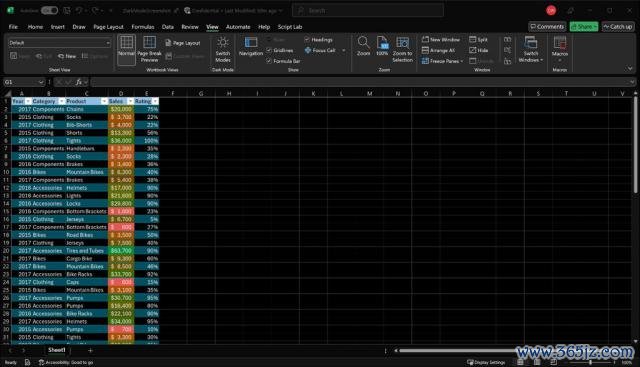Open the Comments pane
The image size is (640, 367).
point(547,27)
